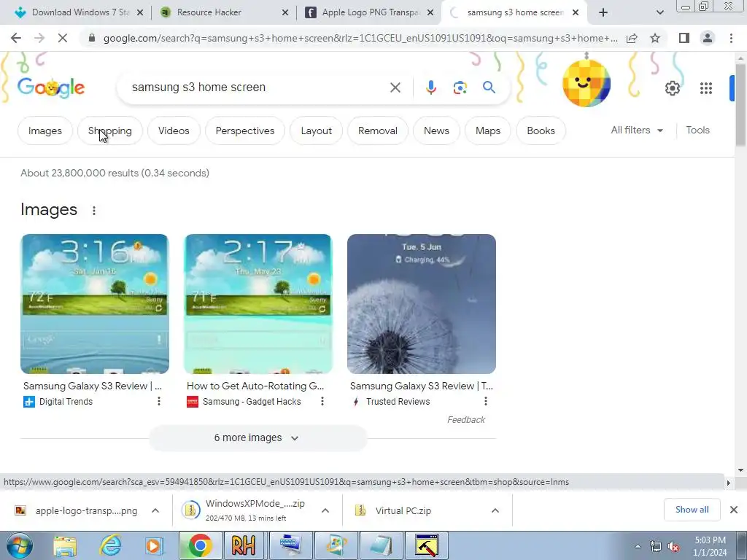Click Show all downloads

click(692, 510)
